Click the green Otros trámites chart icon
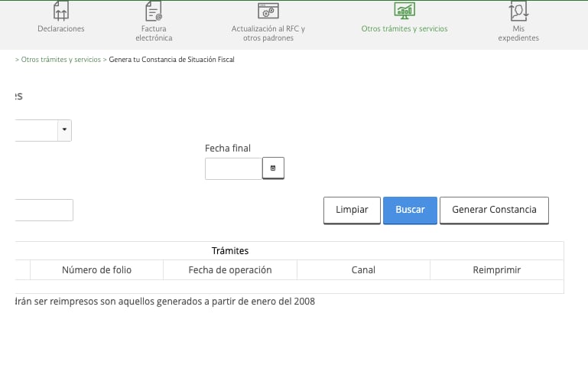 click(404, 10)
